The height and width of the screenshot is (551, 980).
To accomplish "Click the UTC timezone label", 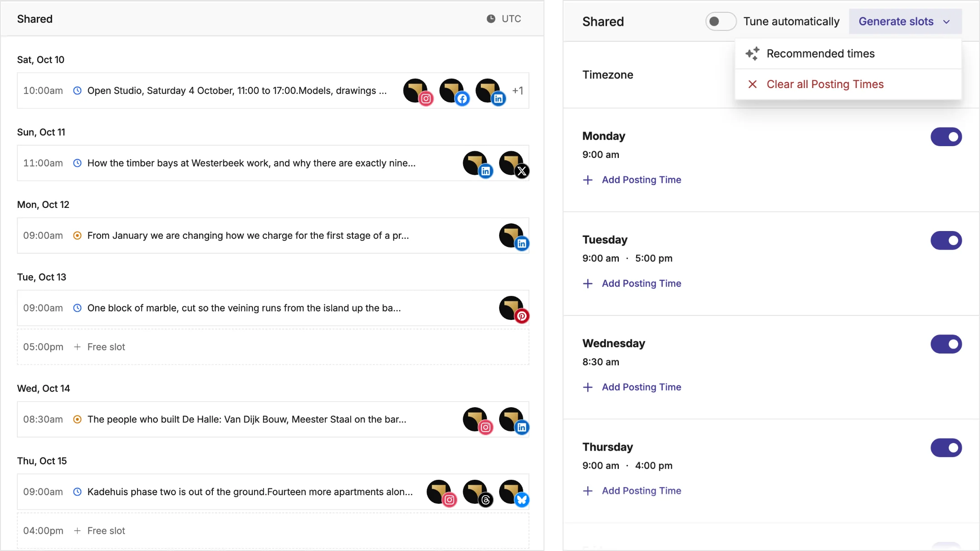I will pyautogui.click(x=511, y=19).
